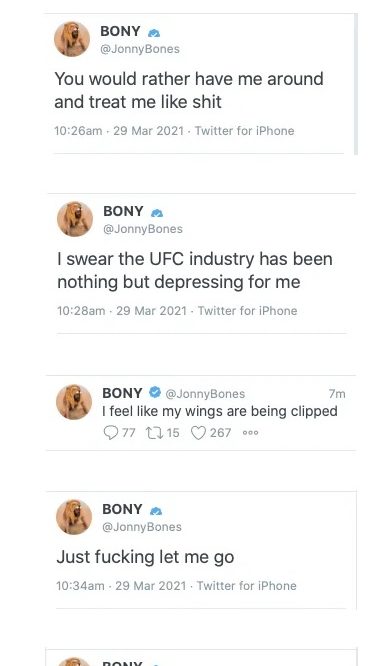The image size is (384, 666).
Task: Click verified badge on first BONY tweet
Action: [x=154, y=33]
